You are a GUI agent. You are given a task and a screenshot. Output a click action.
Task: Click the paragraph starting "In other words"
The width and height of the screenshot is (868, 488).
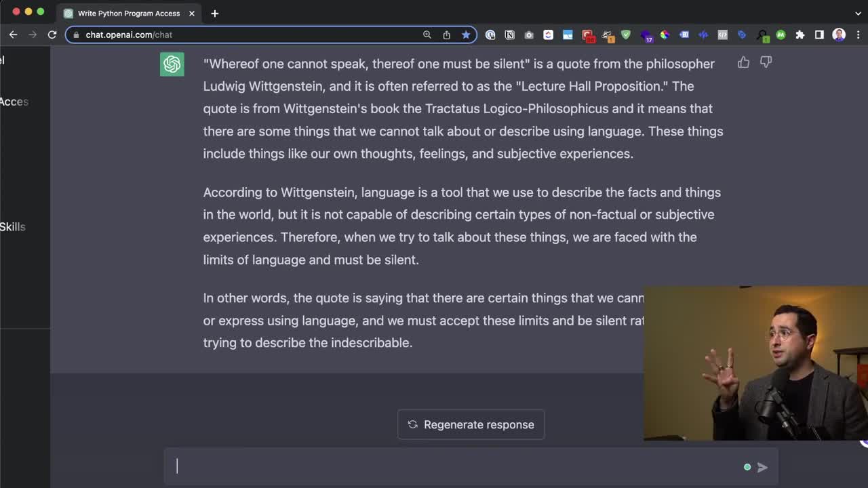click(424, 321)
